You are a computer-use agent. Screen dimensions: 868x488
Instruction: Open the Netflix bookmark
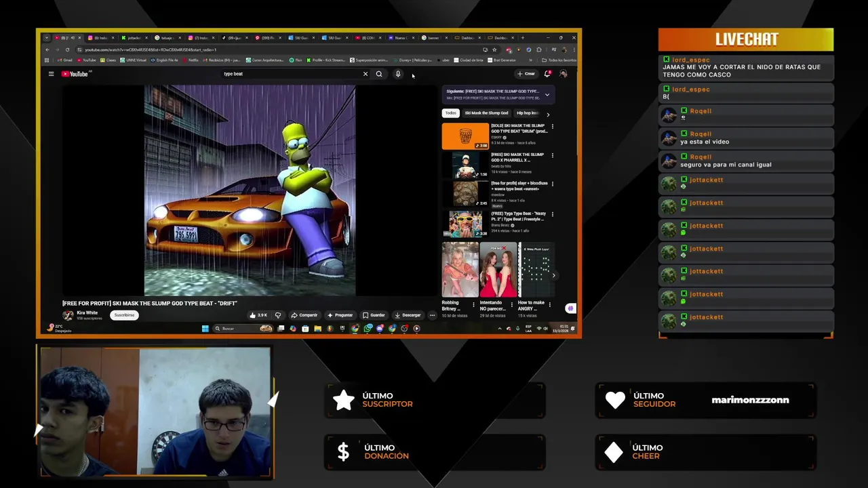(191, 60)
